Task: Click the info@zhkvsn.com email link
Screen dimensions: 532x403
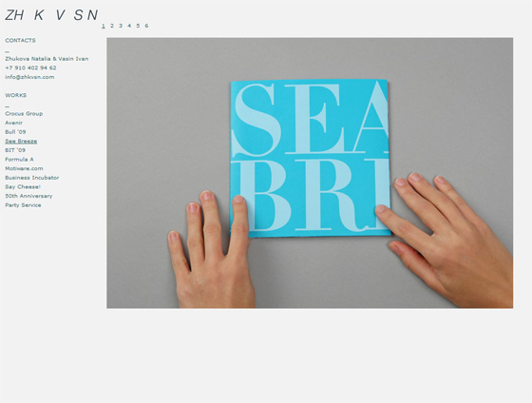Action: [x=29, y=77]
